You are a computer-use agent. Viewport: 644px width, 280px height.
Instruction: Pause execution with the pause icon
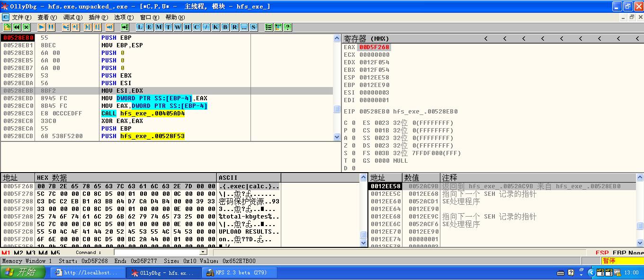click(x=51, y=27)
